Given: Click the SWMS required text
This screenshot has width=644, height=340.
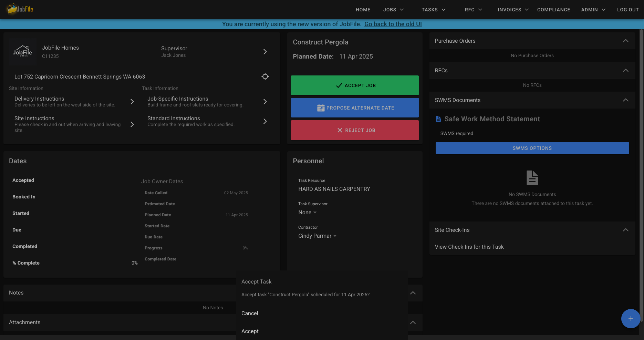Looking at the screenshot, I should pyautogui.click(x=457, y=133).
